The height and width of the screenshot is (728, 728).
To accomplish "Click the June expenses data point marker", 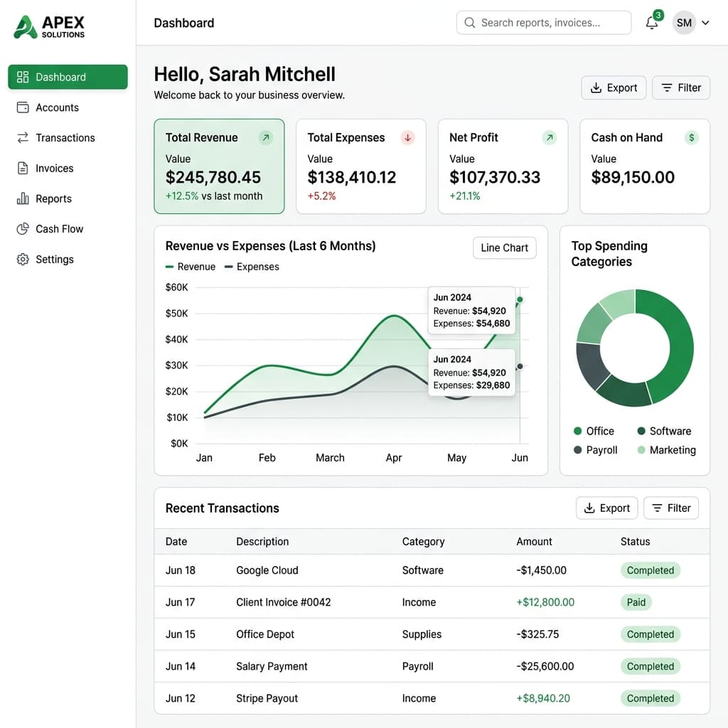I will [520, 367].
